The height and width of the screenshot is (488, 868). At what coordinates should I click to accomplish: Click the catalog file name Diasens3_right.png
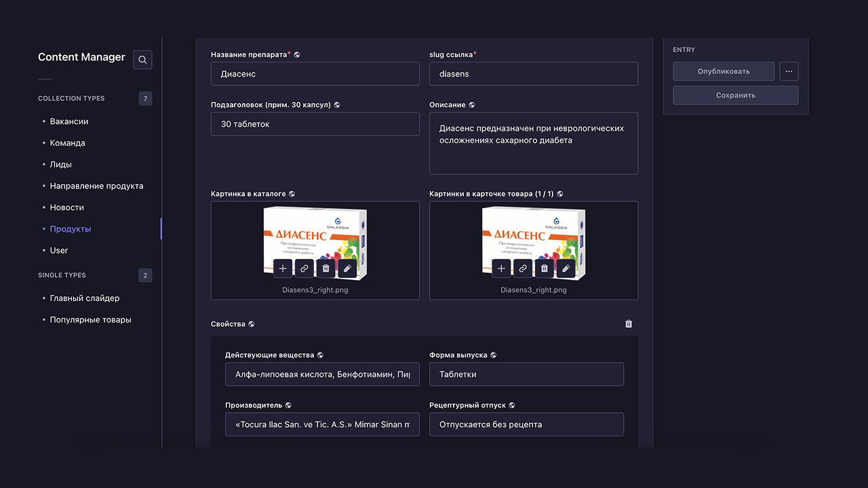pyautogui.click(x=315, y=289)
